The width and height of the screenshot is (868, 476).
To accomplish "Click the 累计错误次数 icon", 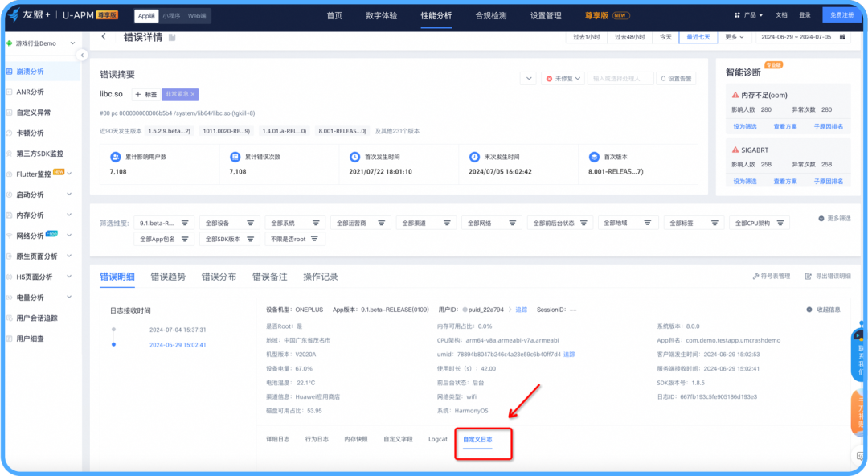I will [235, 157].
